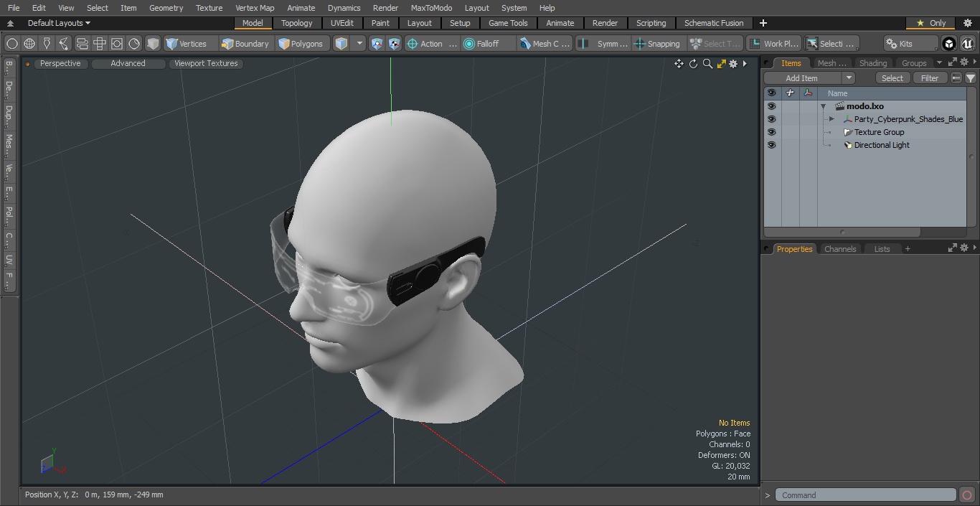This screenshot has height=506, width=980.
Task: Select the Texture Group item
Action: coord(879,132)
